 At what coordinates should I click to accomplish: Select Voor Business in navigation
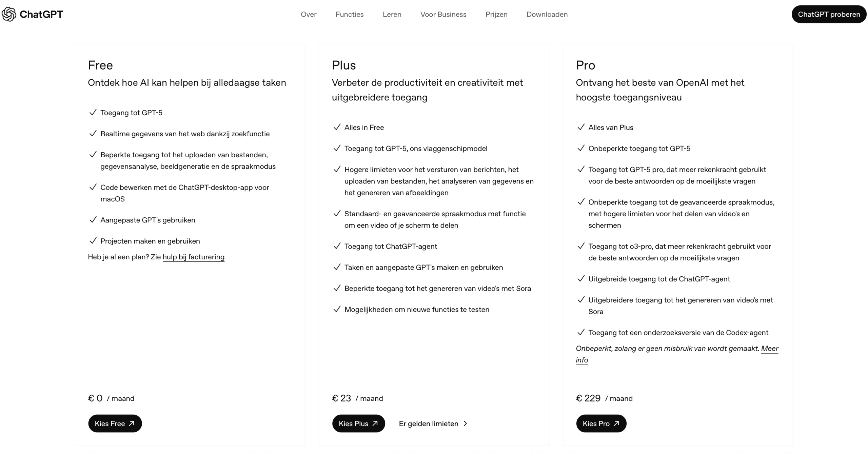pyautogui.click(x=443, y=14)
